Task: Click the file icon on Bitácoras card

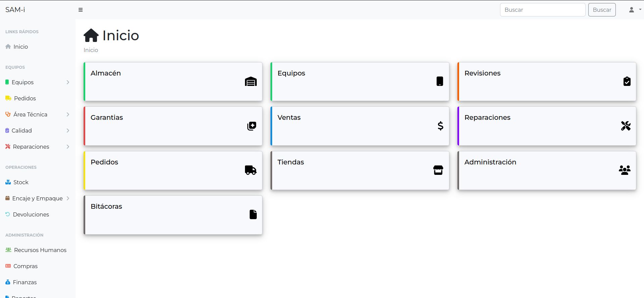Action: (253, 214)
